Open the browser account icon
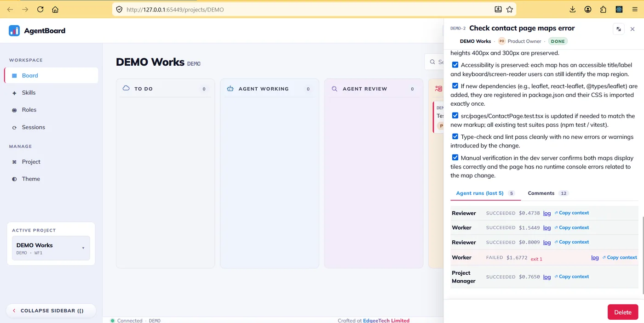 click(x=588, y=9)
